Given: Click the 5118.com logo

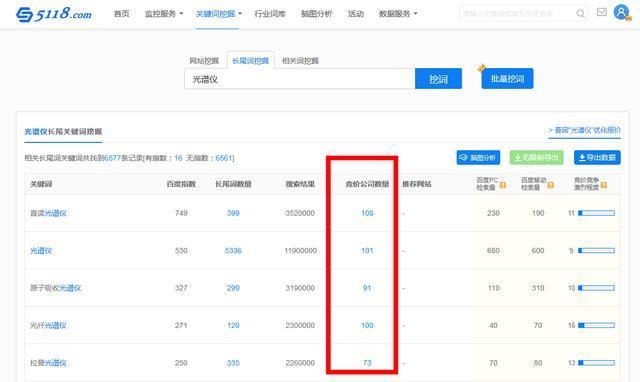Looking at the screenshot, I should click(54, 14).
